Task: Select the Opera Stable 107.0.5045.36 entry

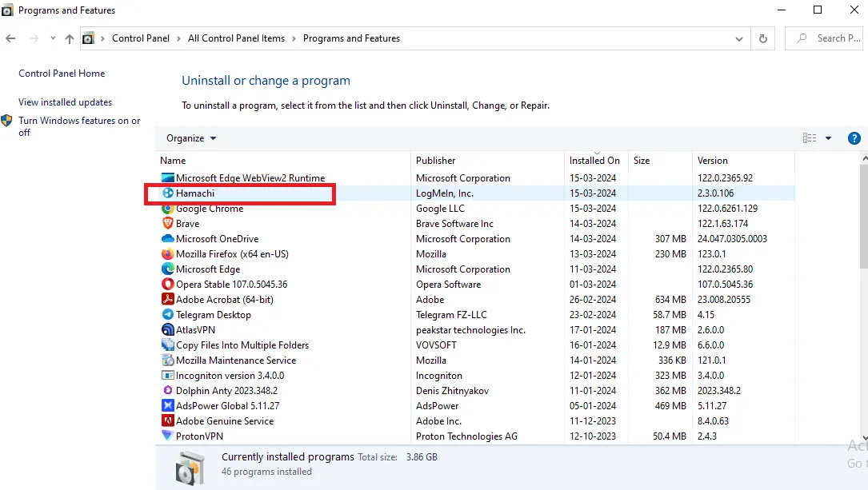Action: click(231, 285)
